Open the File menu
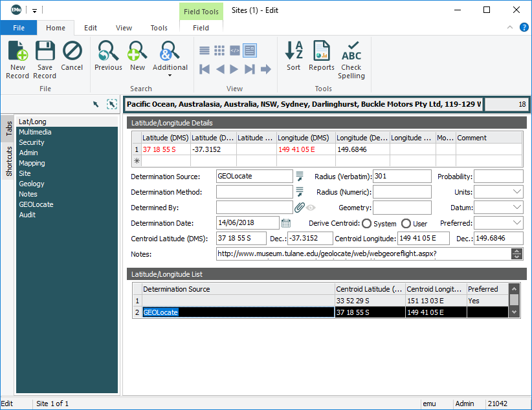 tap(18, 28)
